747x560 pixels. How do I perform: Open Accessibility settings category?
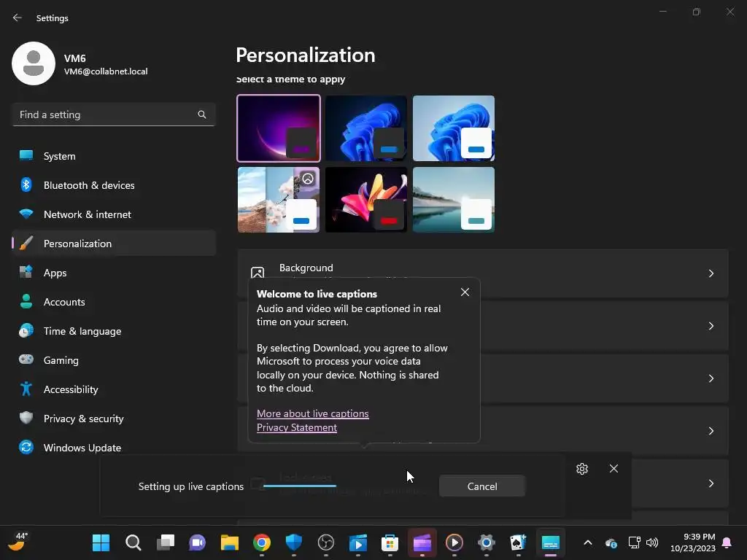pyautogui.click(x=113, y=389)
